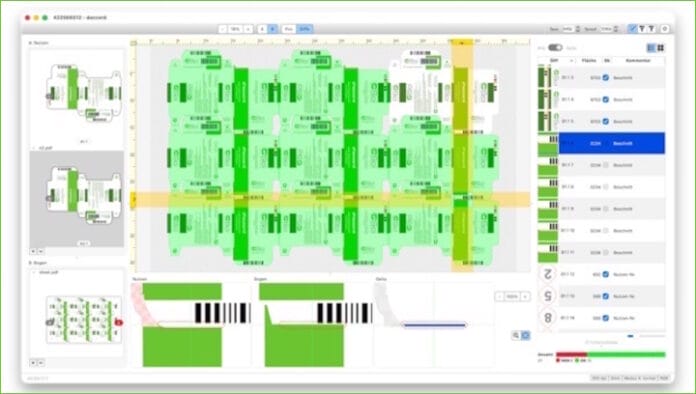Screen dimensions: 696x394
Task: Click the blue highlighted marker tool icon
Action: [x=633, y=28]
